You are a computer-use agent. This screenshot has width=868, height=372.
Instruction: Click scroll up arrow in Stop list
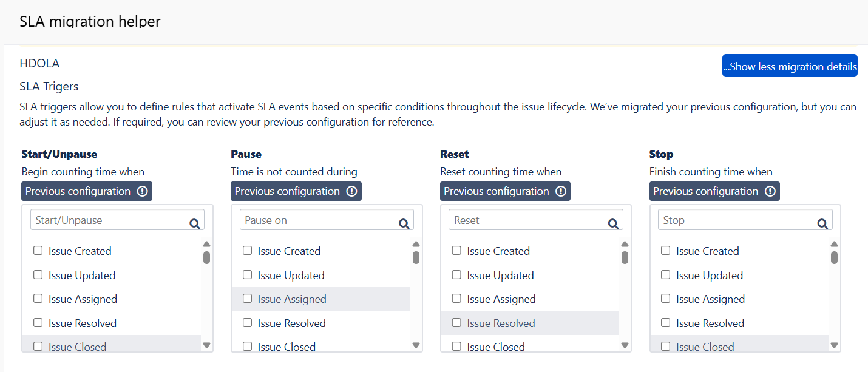(x=835, y=245)
